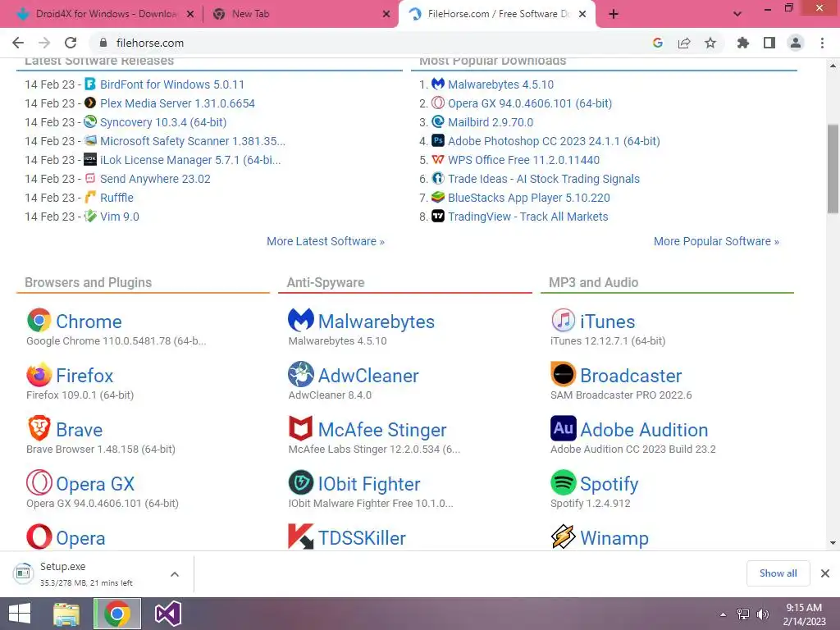The width and height of the screenshot is (840, 630).
Task: Open BirdFont for Windows 5.0.11 link
Action: (x=172, y=84)
